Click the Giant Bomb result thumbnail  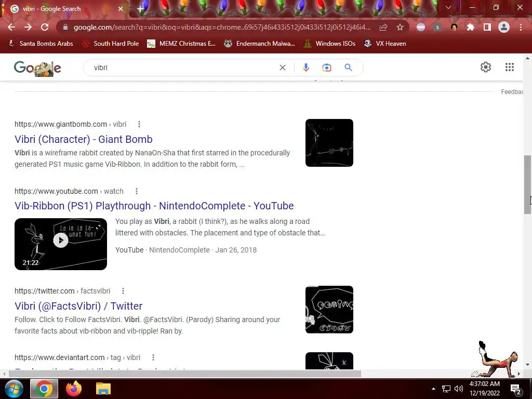[x=329, y=143]
